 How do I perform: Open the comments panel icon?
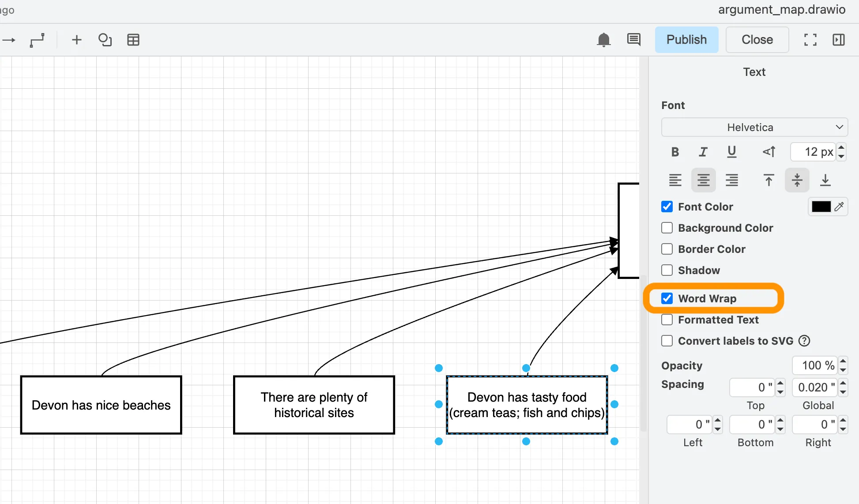pos(633,40)
